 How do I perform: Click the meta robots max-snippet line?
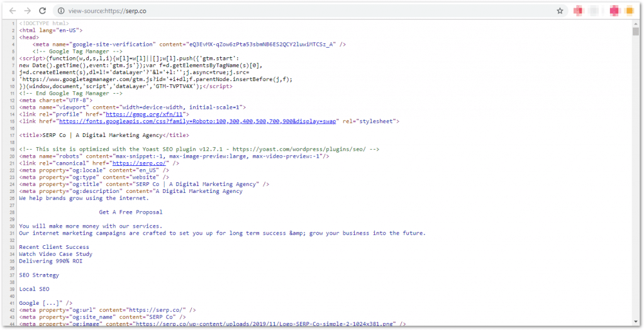coord(174,156)
